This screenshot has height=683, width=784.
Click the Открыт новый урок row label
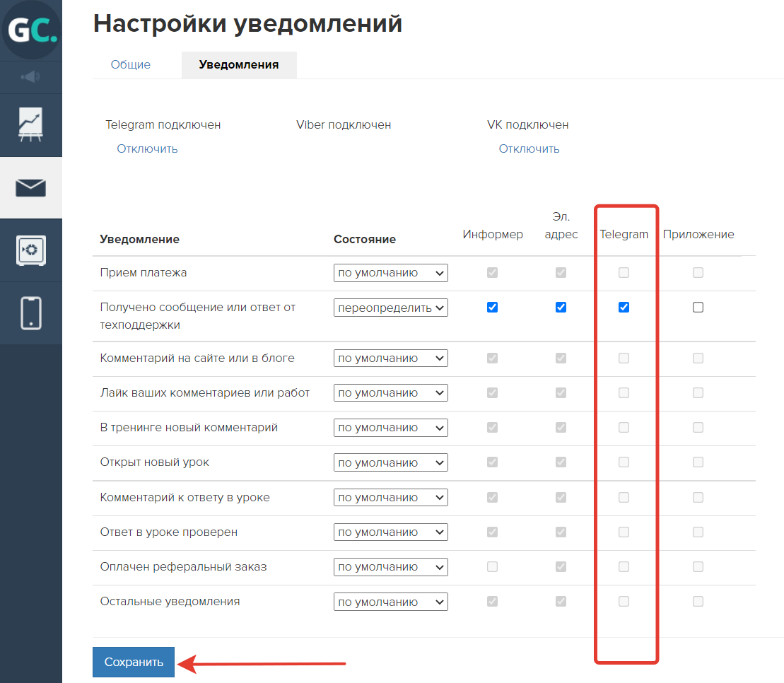[155, 462]
